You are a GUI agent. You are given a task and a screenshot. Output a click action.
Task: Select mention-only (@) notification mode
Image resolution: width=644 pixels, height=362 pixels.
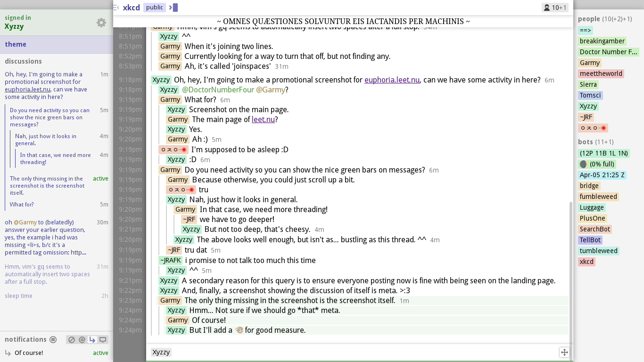(82, 339)
